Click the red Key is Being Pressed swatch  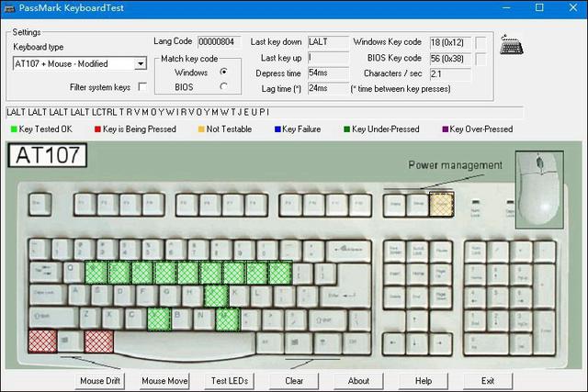coord(98,129)
